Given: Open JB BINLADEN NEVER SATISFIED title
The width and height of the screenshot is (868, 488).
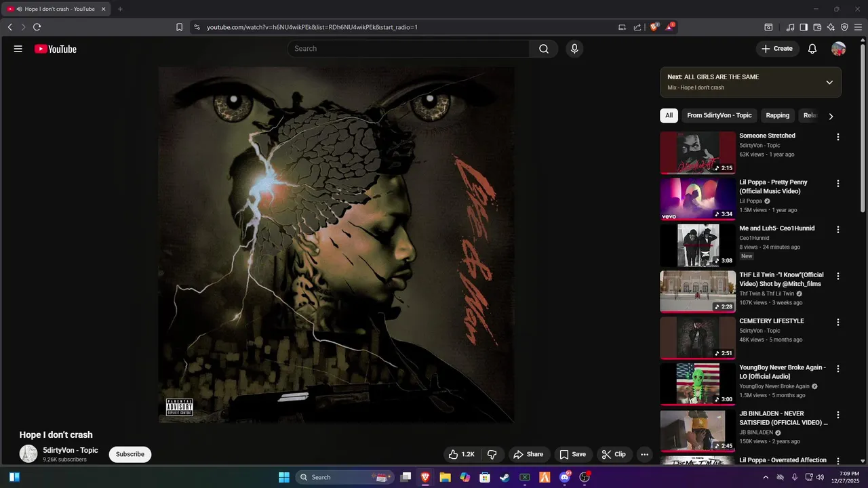Looking at the screenshot, I should pos(783,418).
